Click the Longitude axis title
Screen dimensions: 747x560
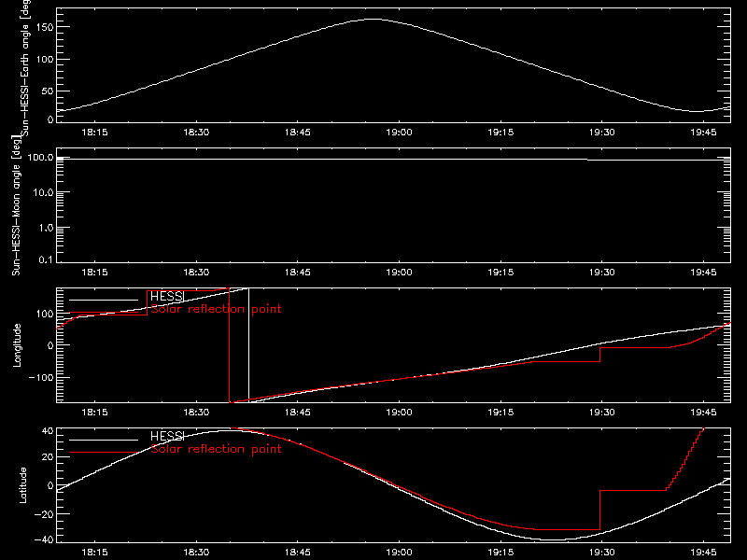point(17,345)
